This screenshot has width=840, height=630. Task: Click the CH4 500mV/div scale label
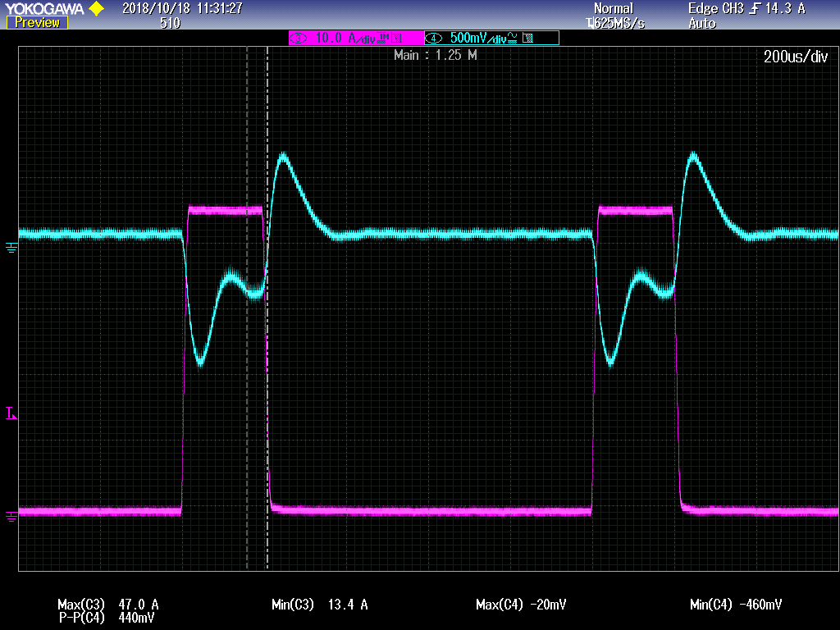point(478,38)
